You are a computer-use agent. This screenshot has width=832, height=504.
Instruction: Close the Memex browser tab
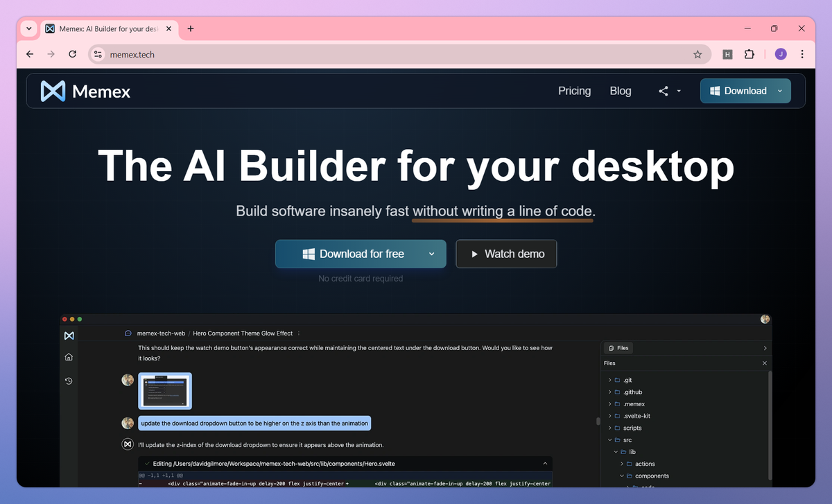167,28
